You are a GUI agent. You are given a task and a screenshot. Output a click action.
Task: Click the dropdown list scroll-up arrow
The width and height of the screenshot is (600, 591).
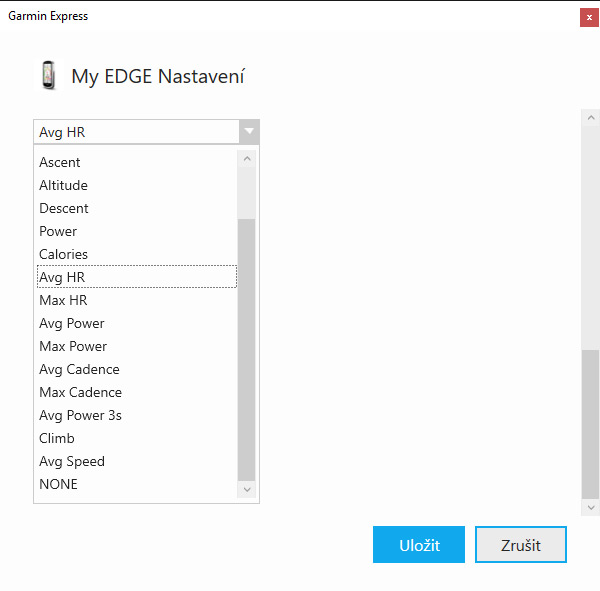[x=247, y=158]
